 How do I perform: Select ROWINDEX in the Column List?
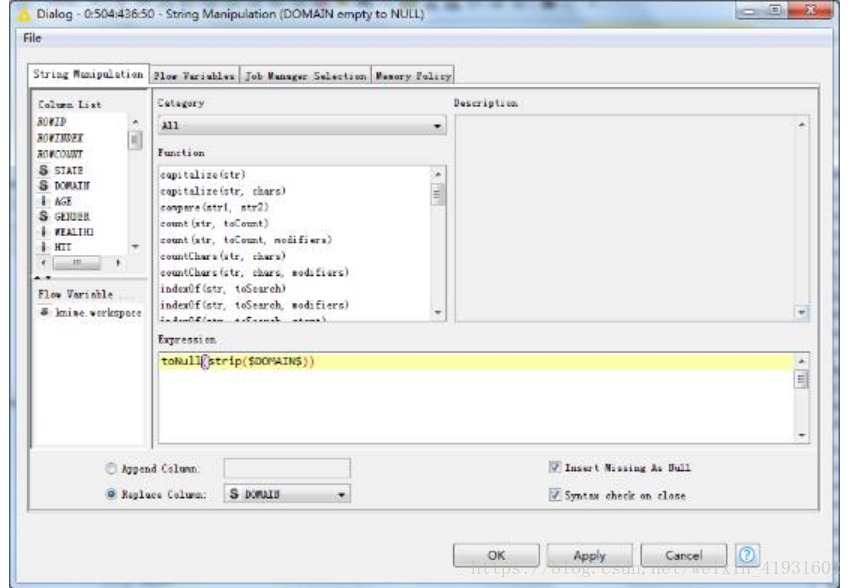point(60,138)
